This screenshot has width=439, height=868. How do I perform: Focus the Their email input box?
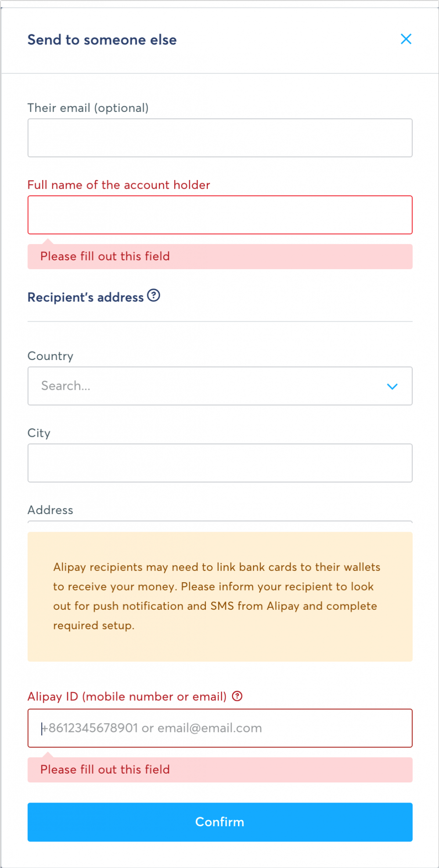click(x=219, y=138)
